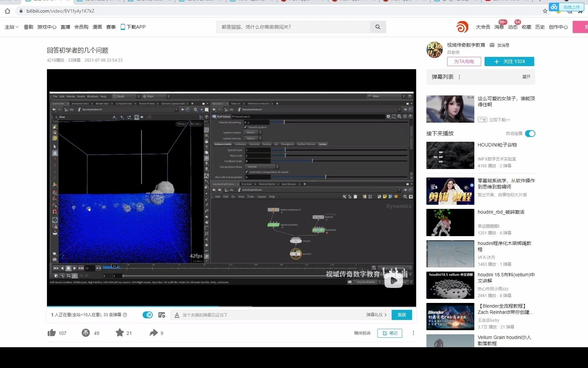Open the 游戏中心 nav item

47,27
